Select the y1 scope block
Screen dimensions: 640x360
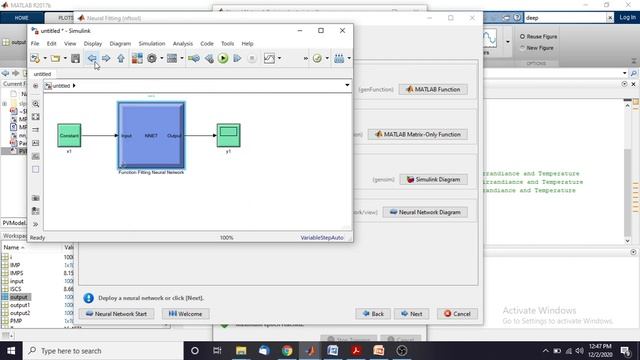(228, 135)
